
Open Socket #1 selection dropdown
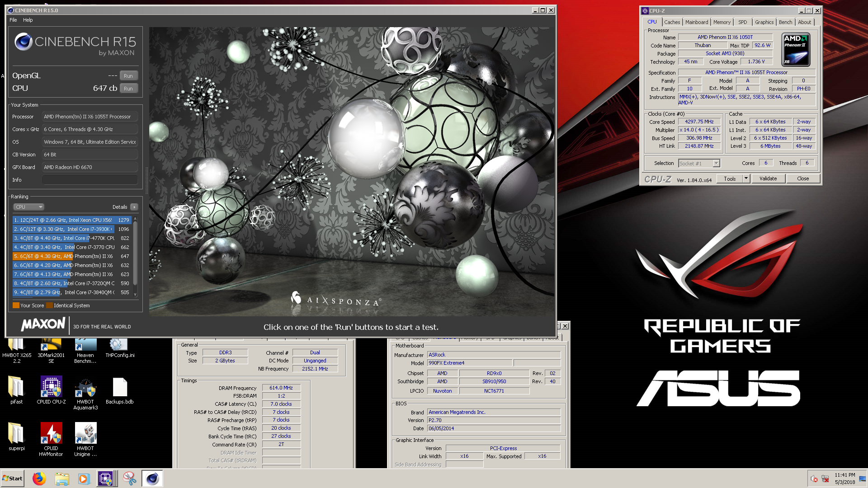(x=699, y=164)
